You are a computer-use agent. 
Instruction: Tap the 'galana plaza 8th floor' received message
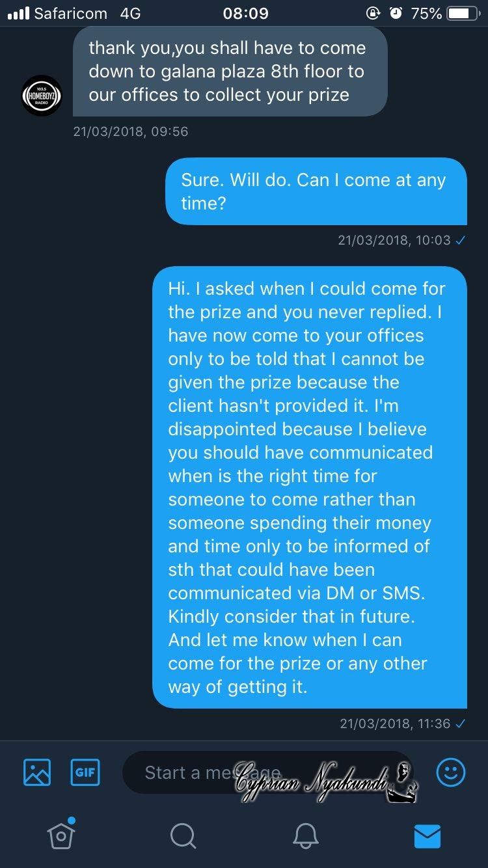[230, 72]
